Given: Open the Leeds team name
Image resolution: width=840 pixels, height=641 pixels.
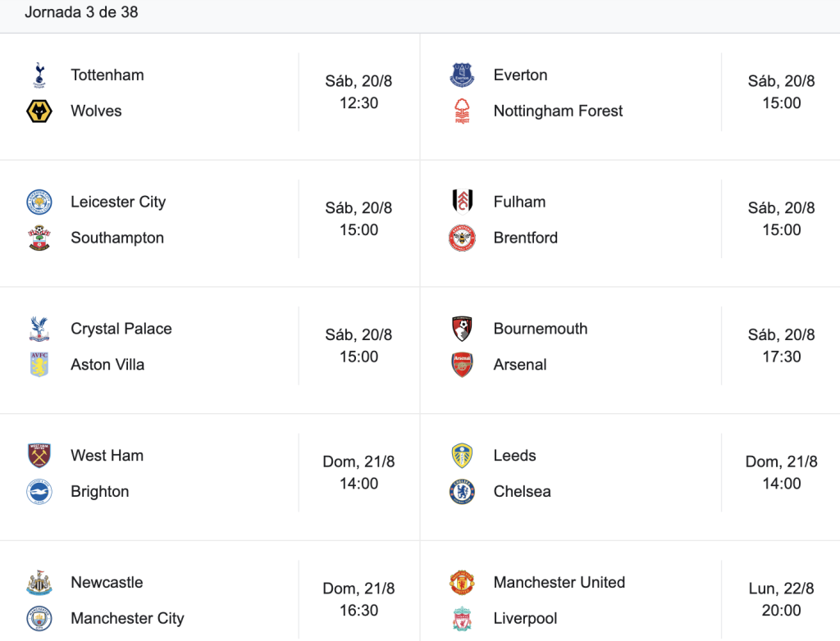Looking at the screenshot, I should [515, 456].
